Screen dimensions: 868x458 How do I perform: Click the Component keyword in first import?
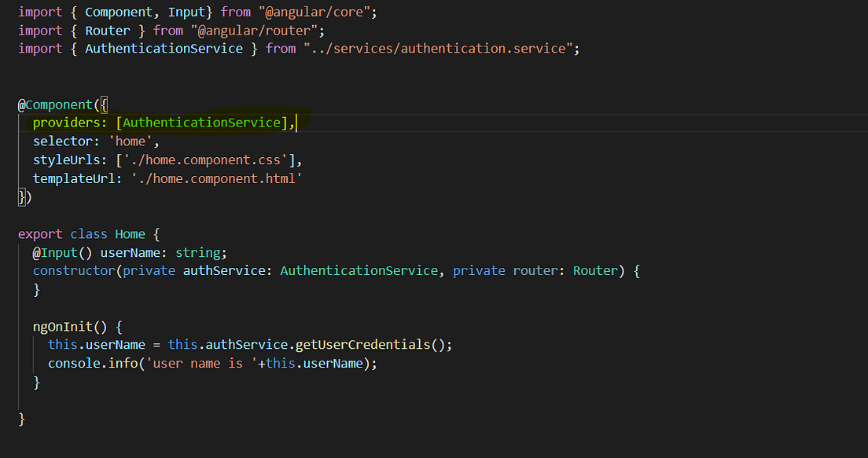pos(119,11)
